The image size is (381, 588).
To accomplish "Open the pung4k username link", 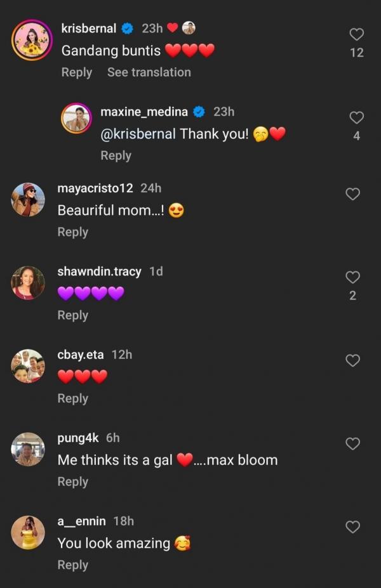I will [x=79, y=438].
